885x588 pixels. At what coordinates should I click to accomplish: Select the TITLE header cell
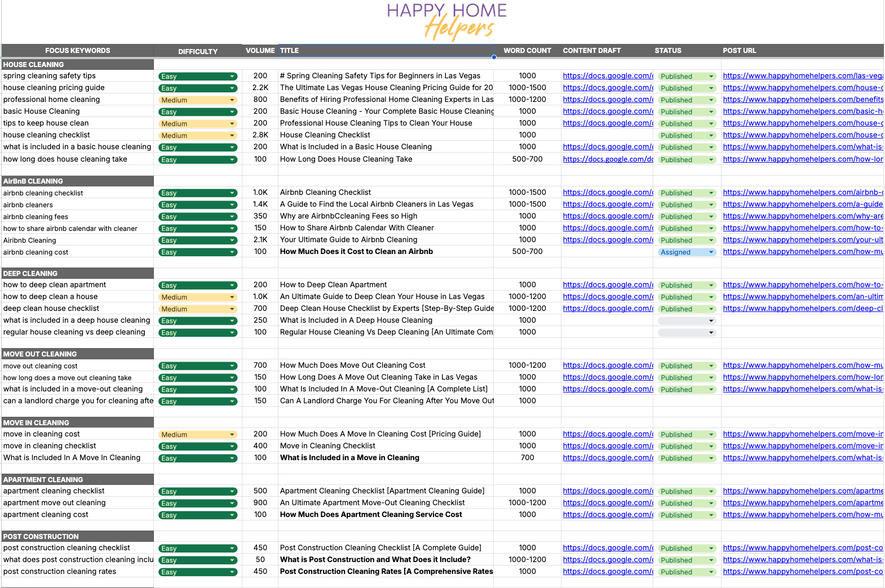pos(386,51)
